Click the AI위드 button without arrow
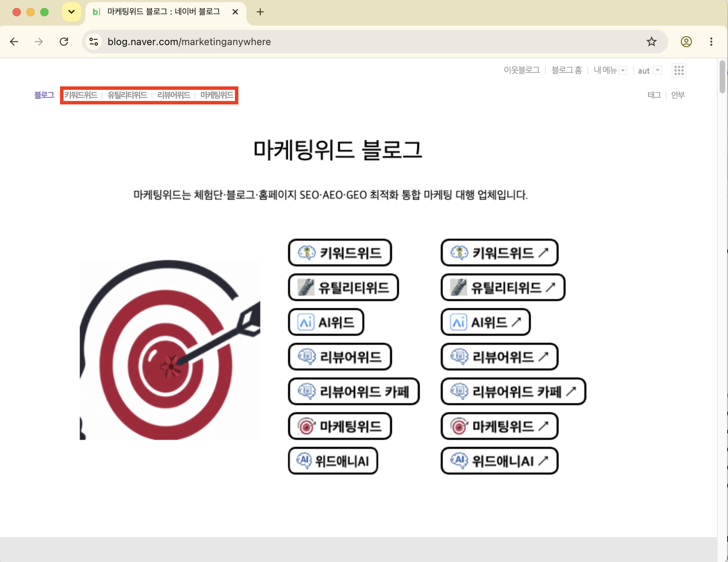Viewport: 728px width, 562px height. coord(326,322)
